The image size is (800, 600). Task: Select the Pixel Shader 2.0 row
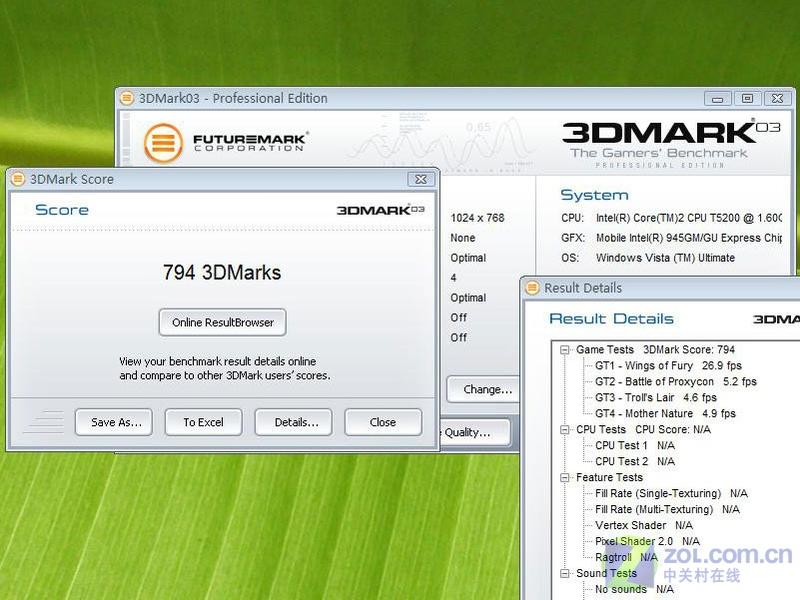pos(647,541)
